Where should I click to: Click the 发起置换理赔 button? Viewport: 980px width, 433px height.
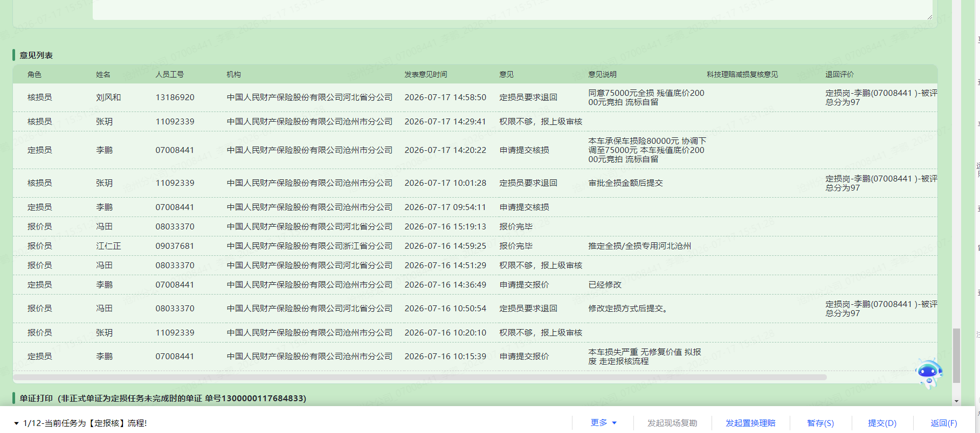pyautogui.click(x=750, y=423)
